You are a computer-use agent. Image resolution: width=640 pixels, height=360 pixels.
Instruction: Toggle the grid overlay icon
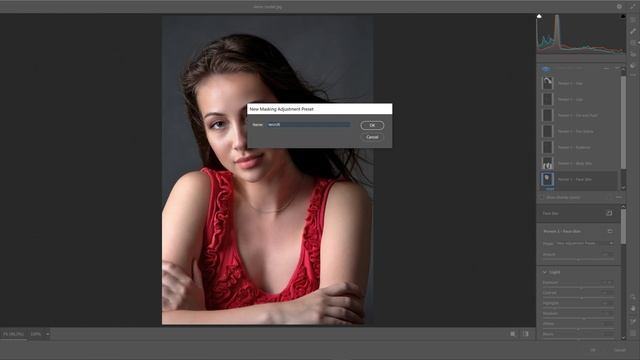coord(633,333)
